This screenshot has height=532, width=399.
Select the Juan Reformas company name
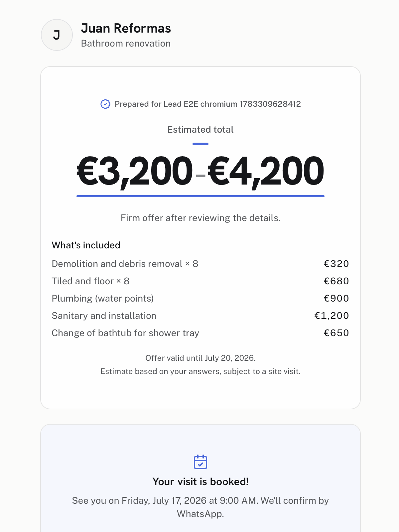click(126, 28)
